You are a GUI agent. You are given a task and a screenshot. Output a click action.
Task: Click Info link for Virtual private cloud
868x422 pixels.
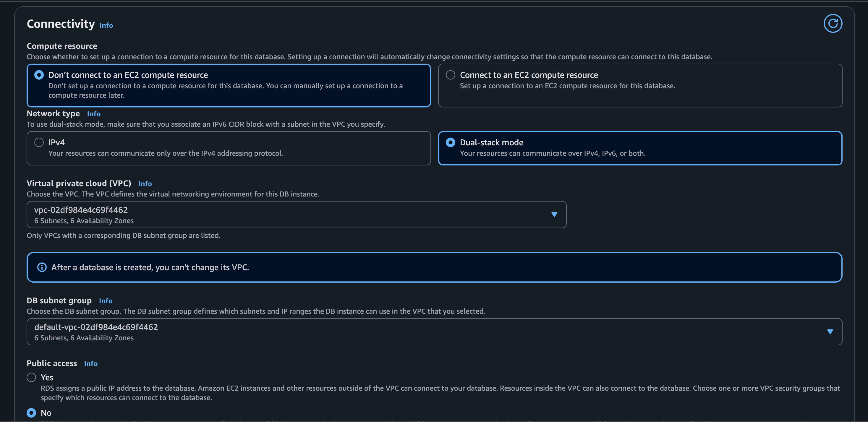pyautogui.click(x=145, y=184)
